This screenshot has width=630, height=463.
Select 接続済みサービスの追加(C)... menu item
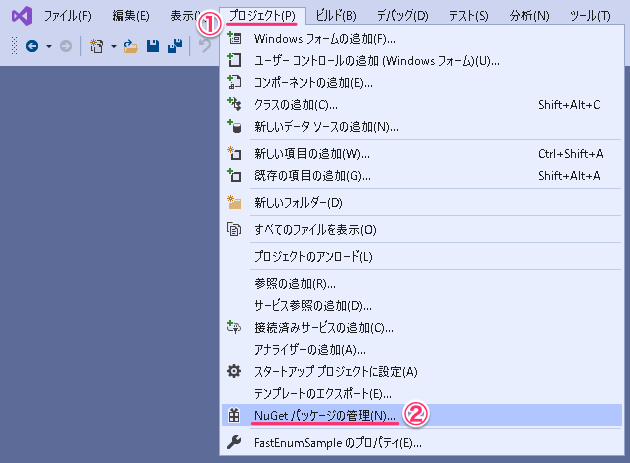[422, 328]
